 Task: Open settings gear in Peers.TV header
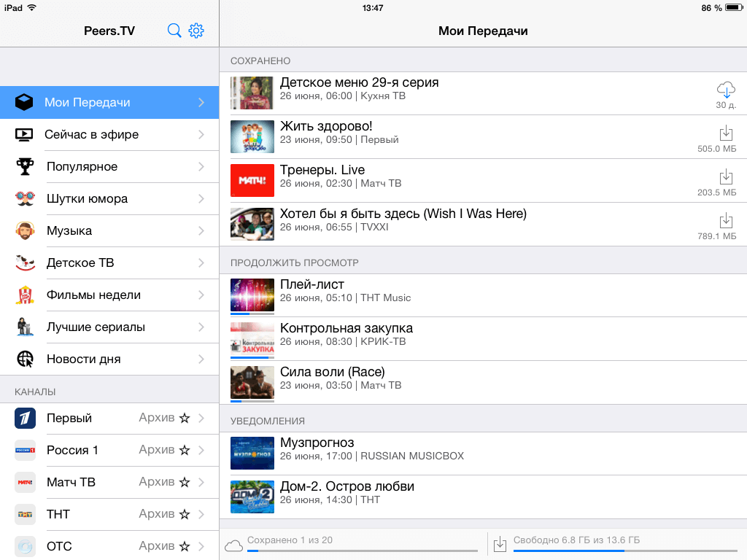[x=196, y=31]
